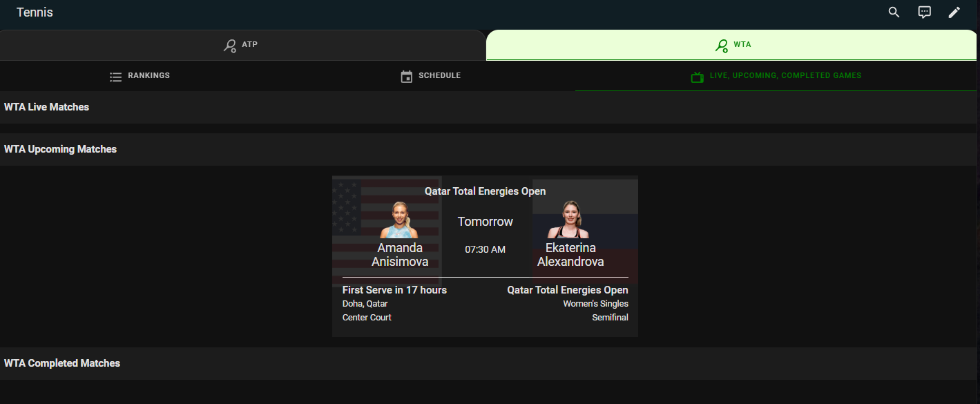Screen dimensions: 980x404
Task: Switch to the ATP tab
Action: [x=243, y=45]
